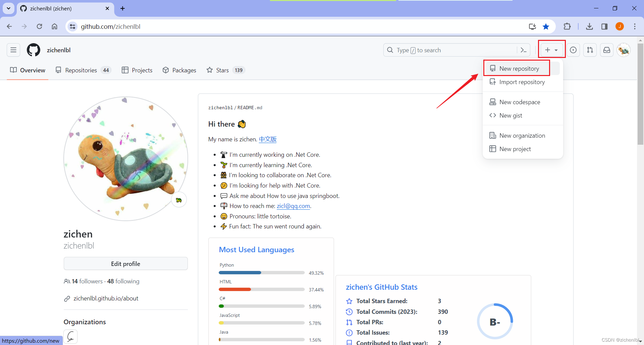The height and width of the screenshot is (345, 644).
Task: Click the zichenlbl header username link
Action: [59, 50]
